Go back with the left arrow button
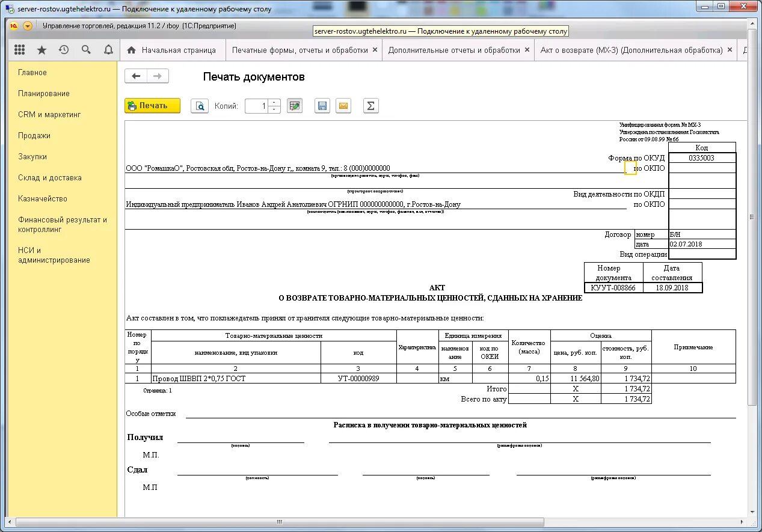This screenshot has height=532, width=762. coord(136,76)
